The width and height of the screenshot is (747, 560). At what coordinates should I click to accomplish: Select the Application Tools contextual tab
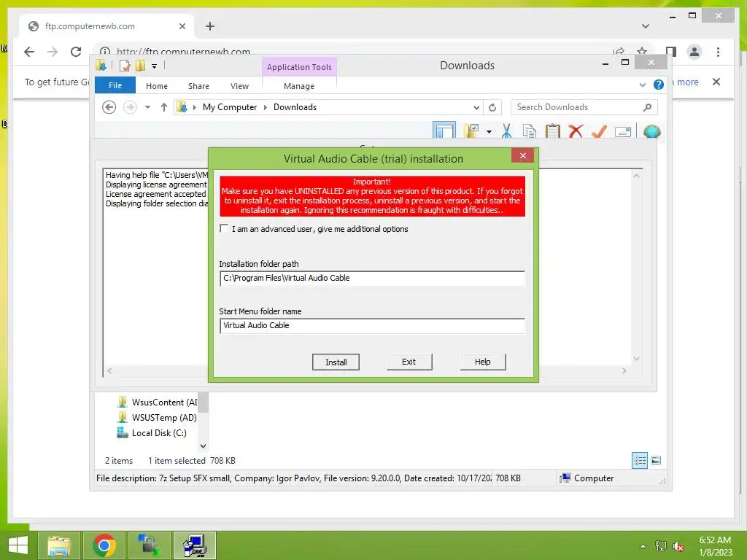pos(299,67)
